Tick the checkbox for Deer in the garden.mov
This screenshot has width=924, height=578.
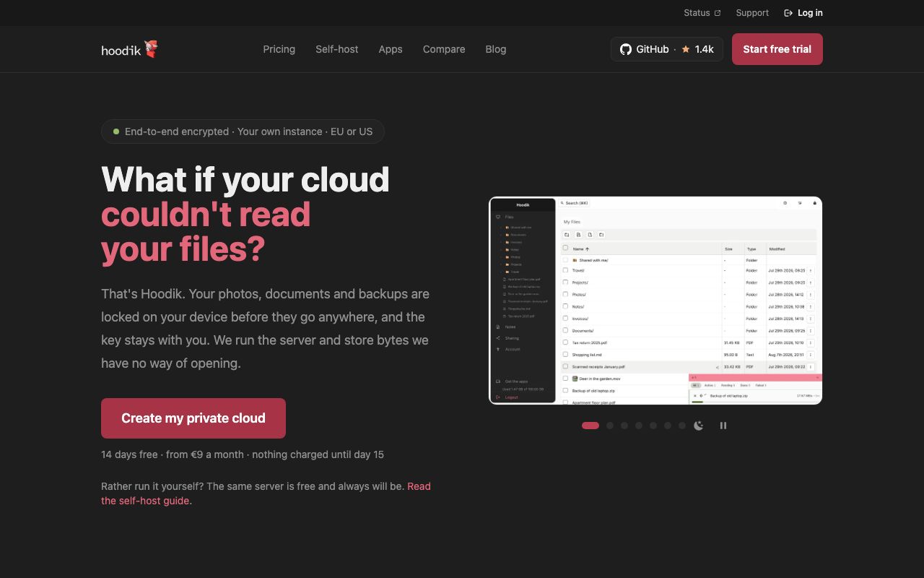(x=565, y=378)
